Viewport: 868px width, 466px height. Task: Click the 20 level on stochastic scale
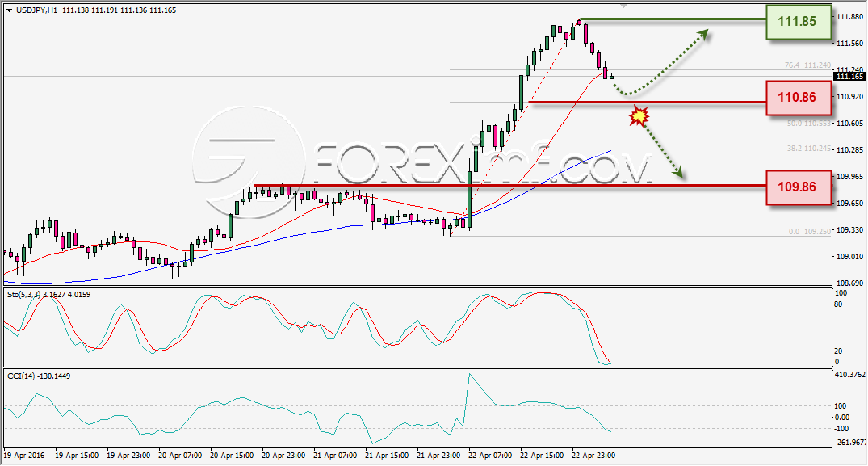tap(838, 351)
